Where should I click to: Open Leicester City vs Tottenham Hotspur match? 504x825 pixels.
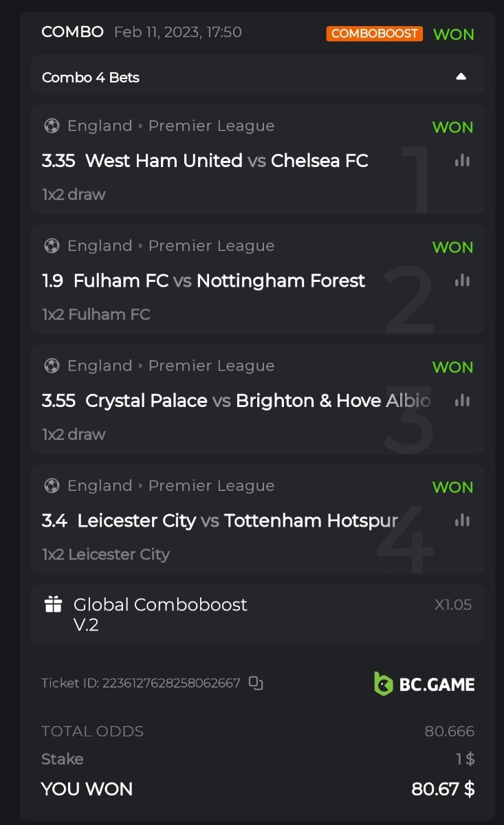point(237,520)
